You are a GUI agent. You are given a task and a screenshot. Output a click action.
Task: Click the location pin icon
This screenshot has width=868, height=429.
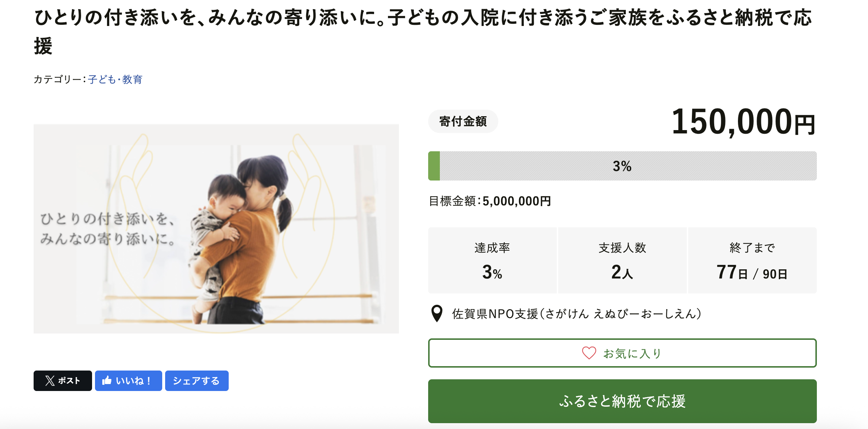point(437,314)
